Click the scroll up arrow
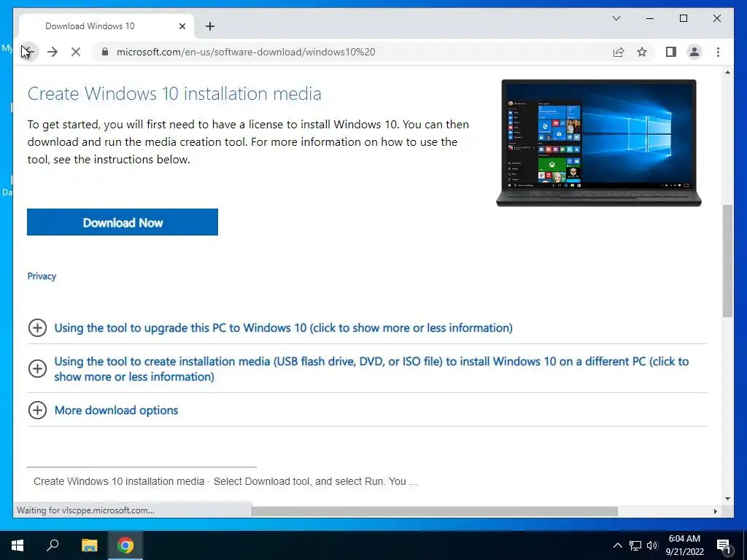This screenshot has width=747, height=560. click(727, 72)
